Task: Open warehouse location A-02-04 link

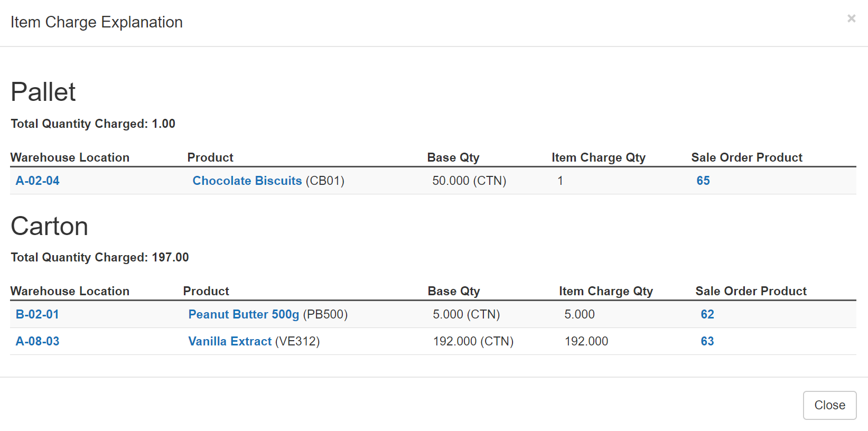Action: click(37, 181)
